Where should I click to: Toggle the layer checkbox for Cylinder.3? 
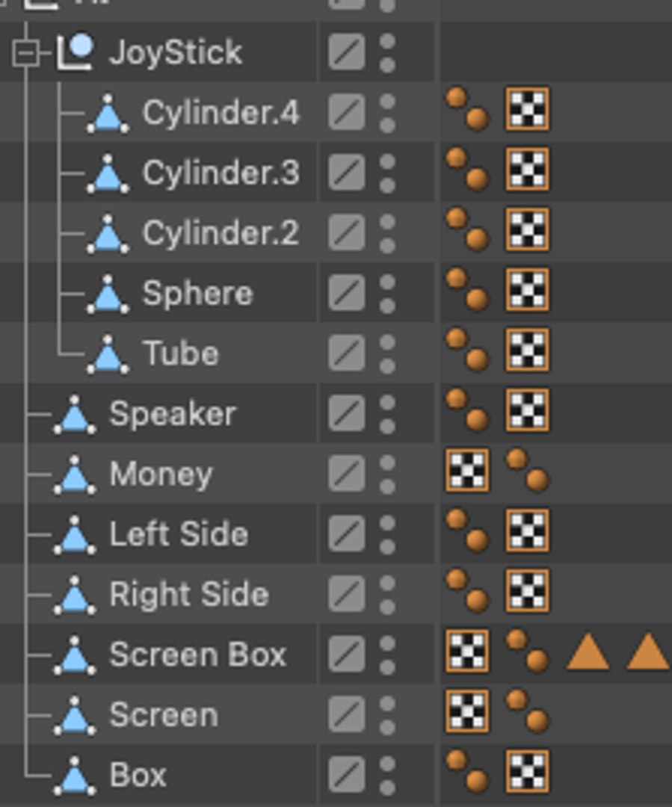346,173
